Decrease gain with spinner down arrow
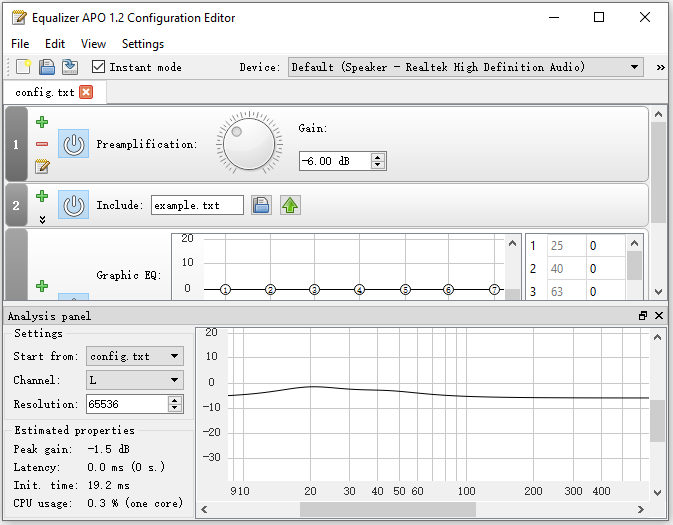The image size is (673, 525). [x=378, y=165]
